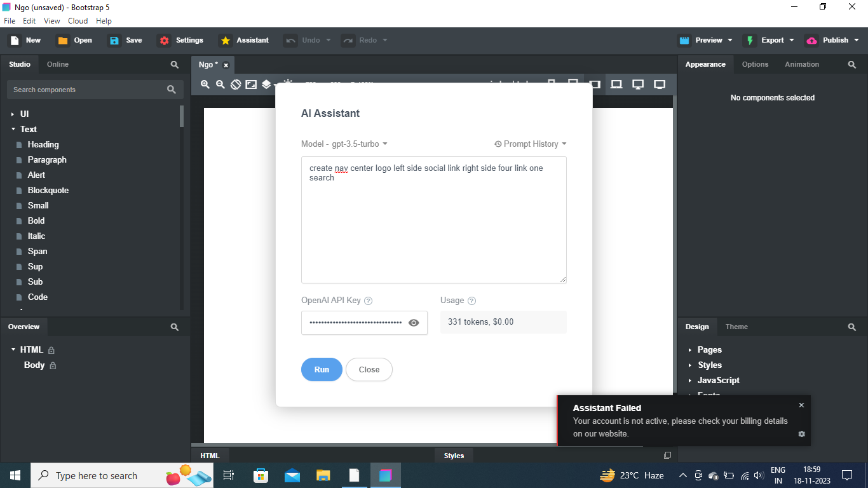
Task: Click the search icon in Overview panel
Action: point(175,327)
